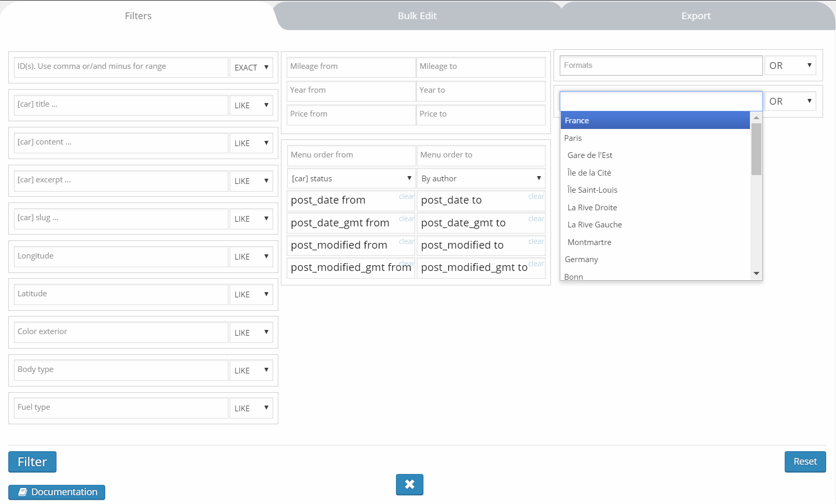This screenshot has height=504, width=836.
Task: Click the Mileage from input field
Action: click(351, 67)
